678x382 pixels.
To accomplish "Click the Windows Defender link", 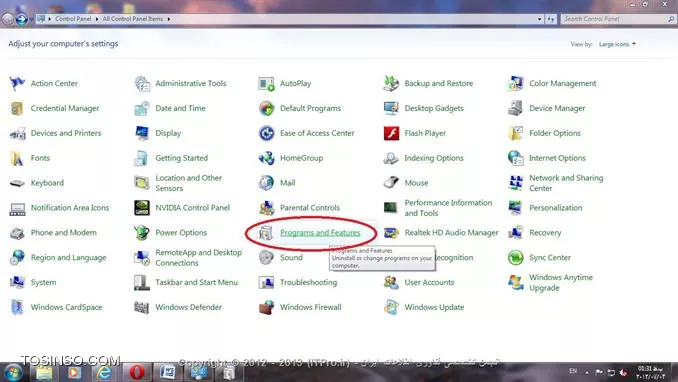I will [189, 307].
